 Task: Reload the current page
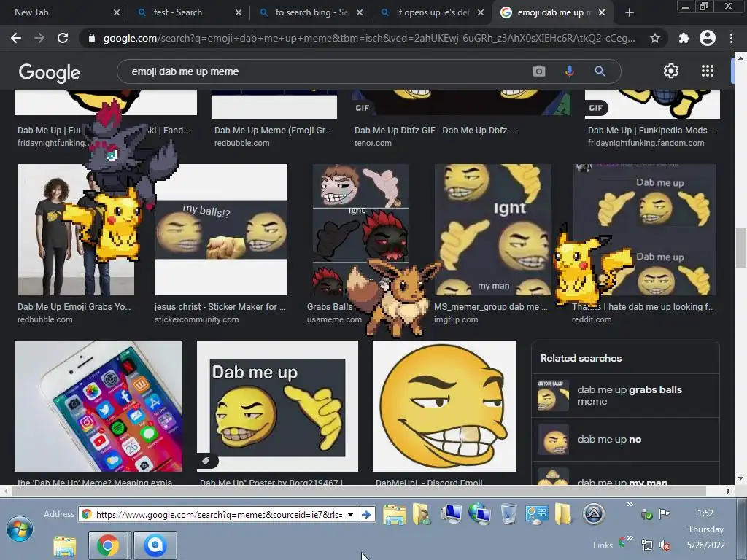click(x=63, y=38)
